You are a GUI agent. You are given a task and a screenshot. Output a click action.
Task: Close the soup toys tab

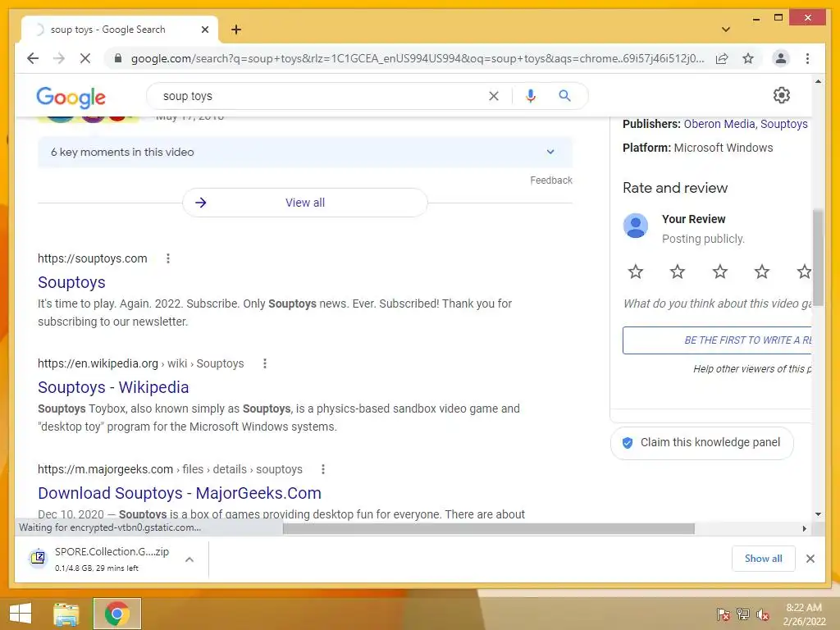(204, 30)
